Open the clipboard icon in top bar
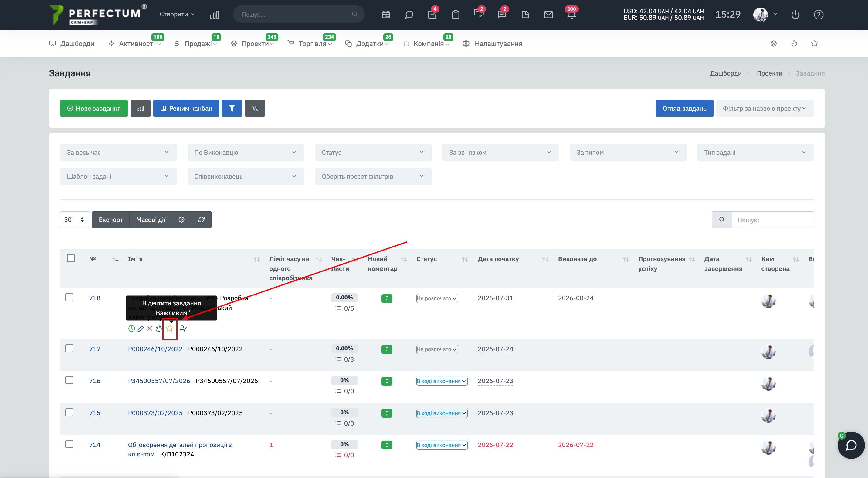This screenshot has height=478, width=868. tap(456, 15)
